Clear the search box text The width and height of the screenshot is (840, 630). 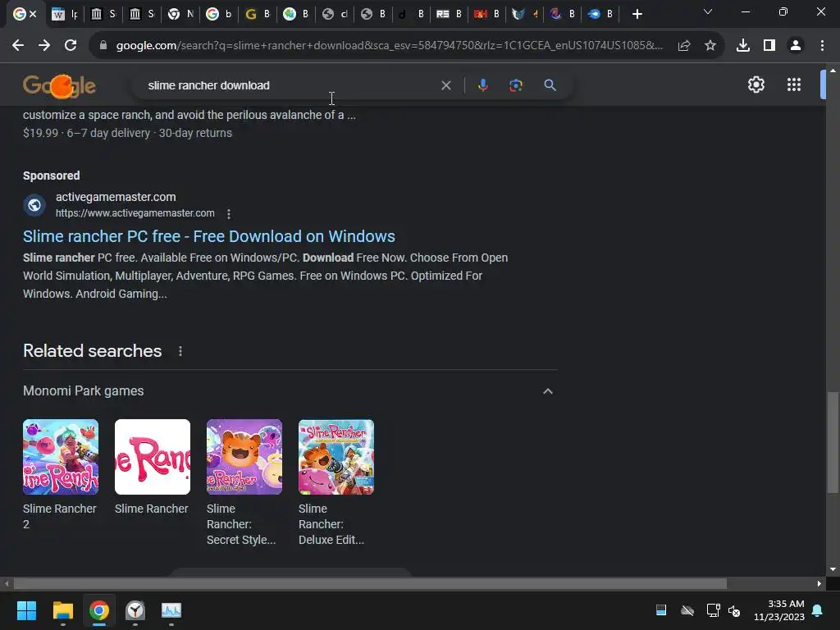[445, 85]
